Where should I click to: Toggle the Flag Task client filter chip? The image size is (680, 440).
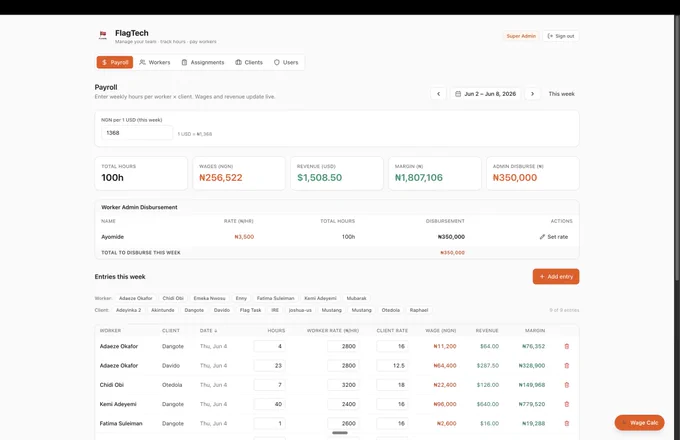[250, 310]
